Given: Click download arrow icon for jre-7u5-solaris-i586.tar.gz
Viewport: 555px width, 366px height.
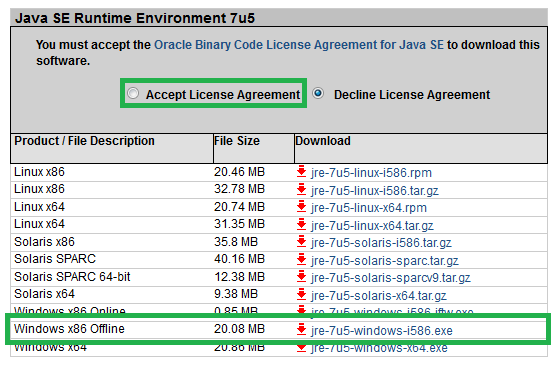Looking at the screenshot, I should pos(301,242).
